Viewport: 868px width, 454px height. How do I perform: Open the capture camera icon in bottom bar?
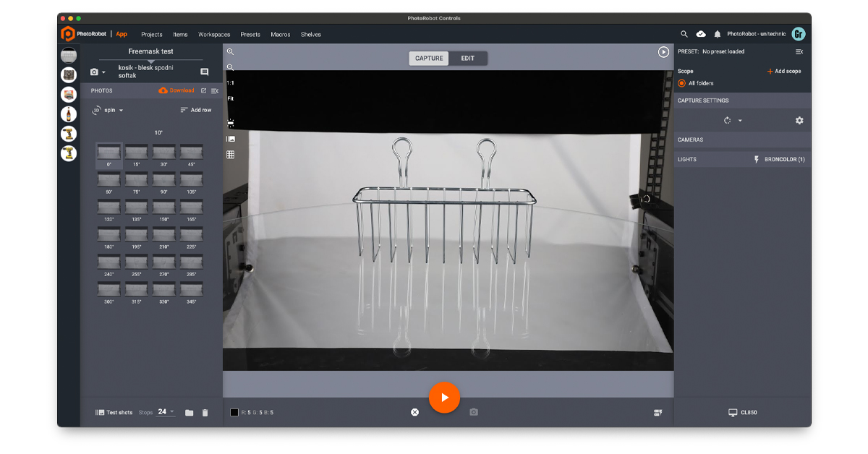474,412
